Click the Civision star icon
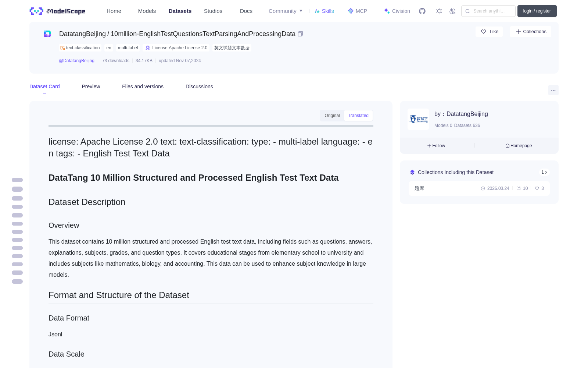 click(387, 11)
